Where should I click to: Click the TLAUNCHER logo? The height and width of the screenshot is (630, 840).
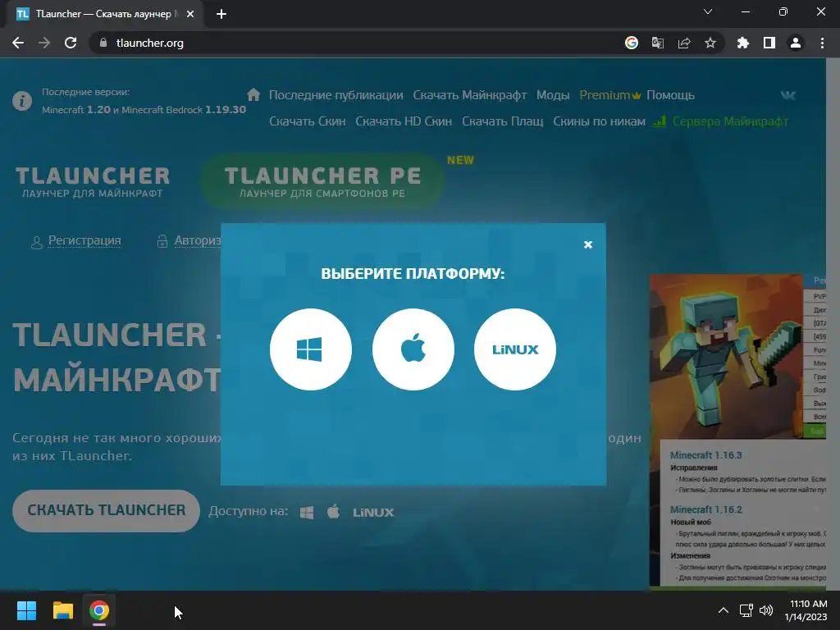[93, 182]
